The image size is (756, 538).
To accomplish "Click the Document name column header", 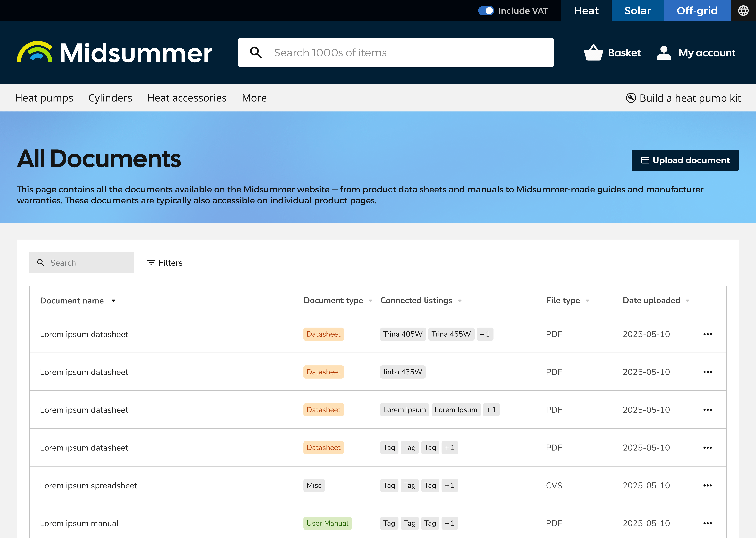I will 72,301.
